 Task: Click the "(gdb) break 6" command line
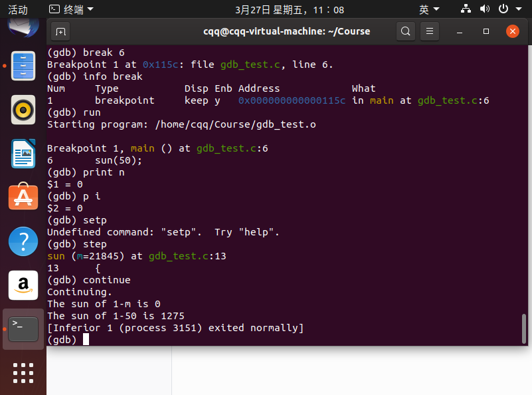coord(86,53)
